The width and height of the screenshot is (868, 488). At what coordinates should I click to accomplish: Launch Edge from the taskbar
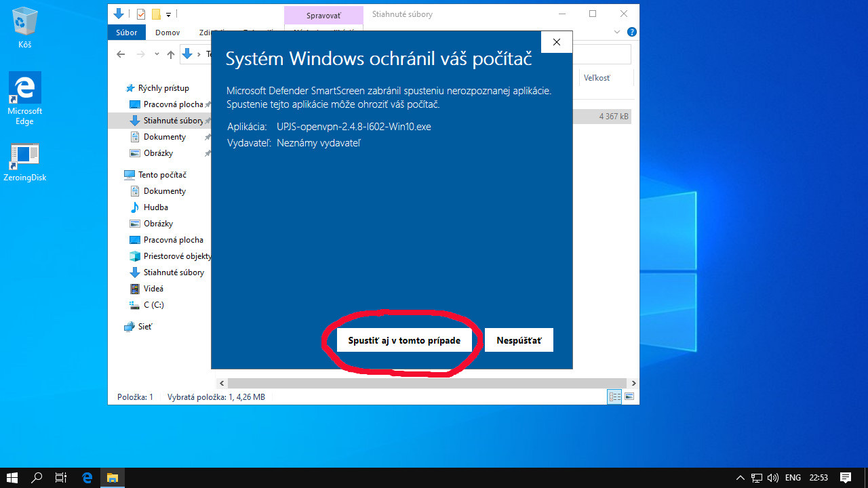pyautogui.click(x=87, y=478)
